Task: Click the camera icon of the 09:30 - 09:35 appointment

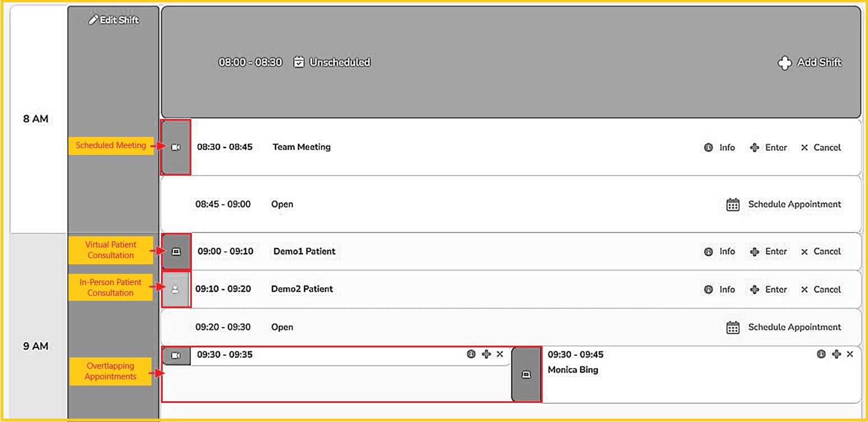Action: (x=176, y=355)
